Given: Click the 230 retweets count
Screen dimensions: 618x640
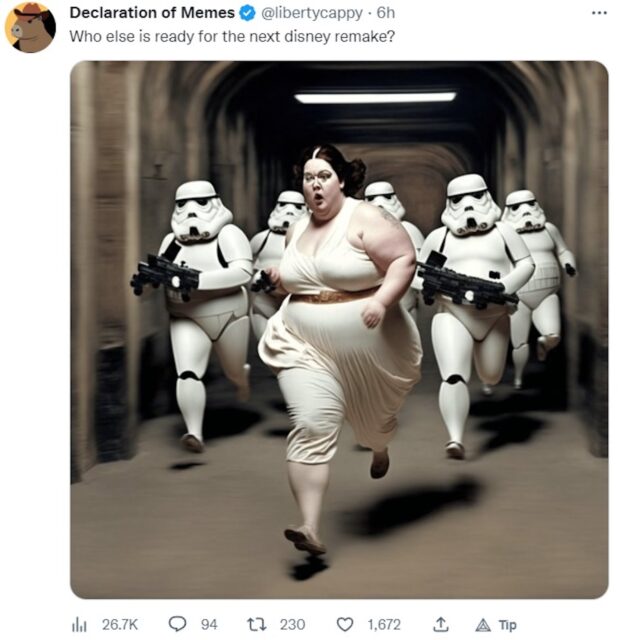Looking at the screenshot, I should 292,624.
